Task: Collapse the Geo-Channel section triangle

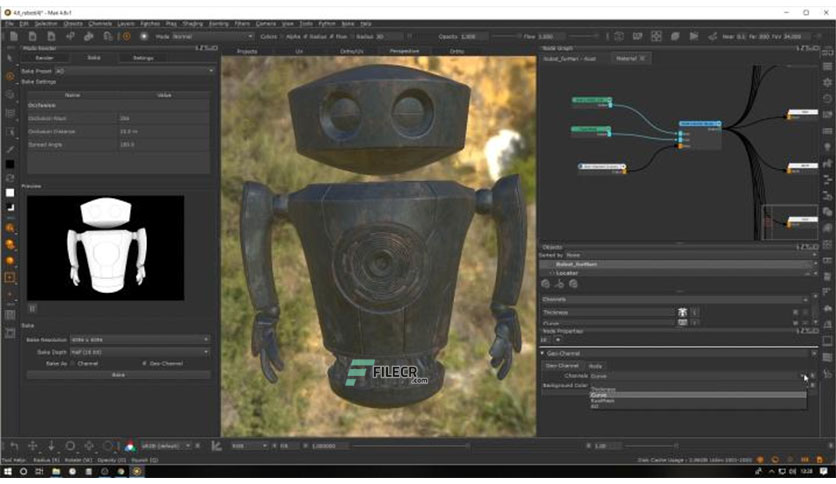Action: pos(542,353)
